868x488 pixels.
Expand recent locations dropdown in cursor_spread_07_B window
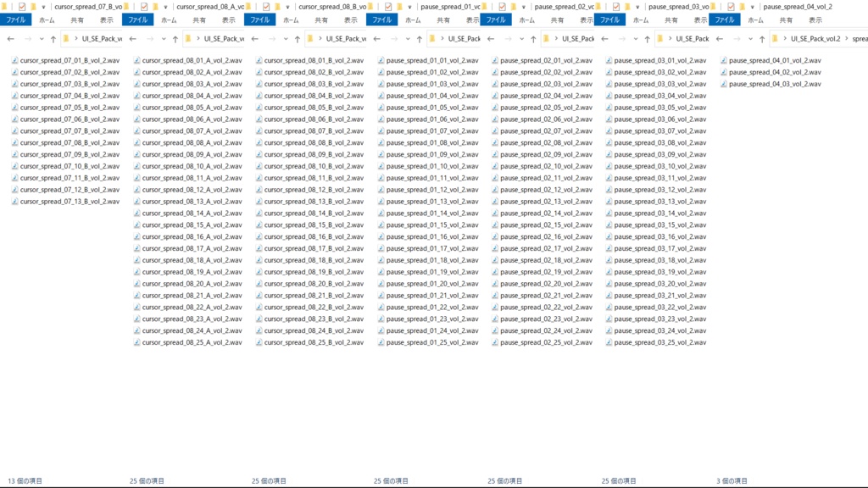pyautogui.click(x=42, y=39)
